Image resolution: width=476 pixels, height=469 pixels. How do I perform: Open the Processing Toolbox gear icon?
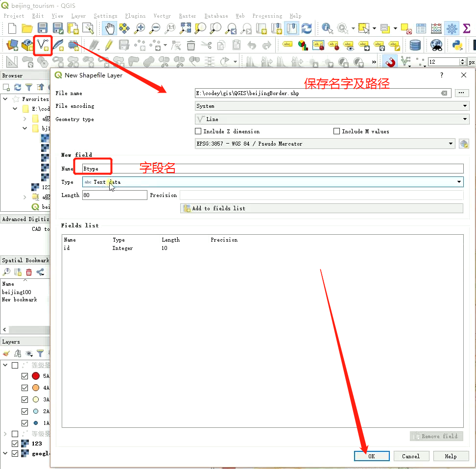[452, 28]
